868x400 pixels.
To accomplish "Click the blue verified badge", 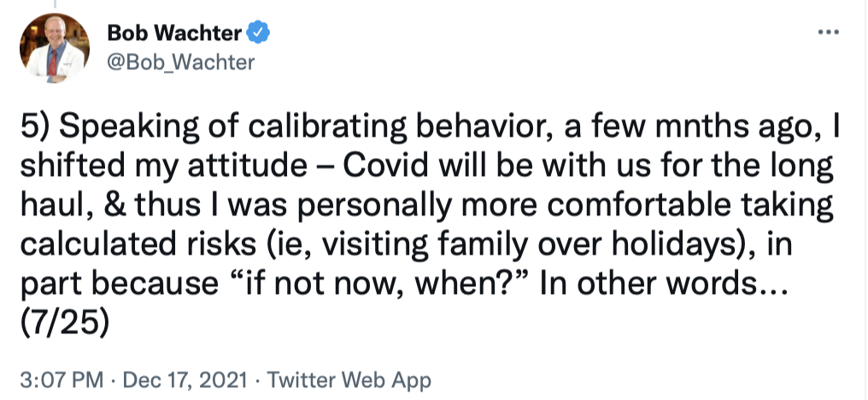I will [259, 33].
